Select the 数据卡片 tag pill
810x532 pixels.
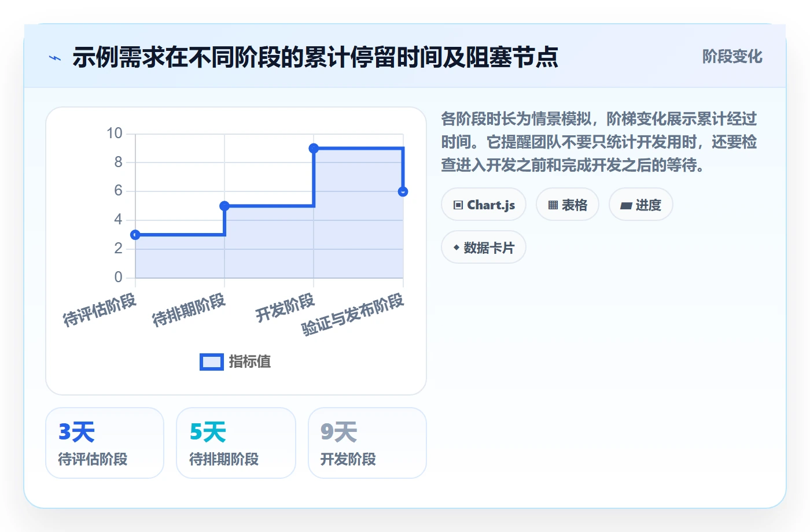click(484, 247)
